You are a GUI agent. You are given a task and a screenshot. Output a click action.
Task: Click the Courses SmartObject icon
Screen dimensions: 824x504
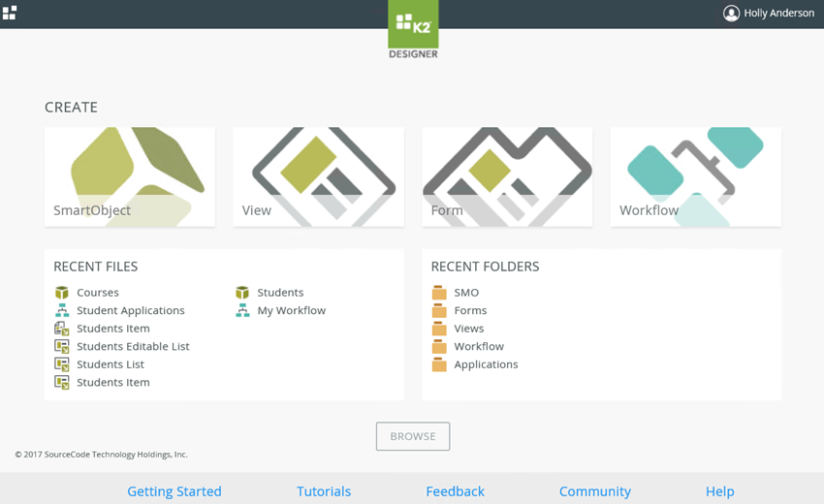pos(62,292)
